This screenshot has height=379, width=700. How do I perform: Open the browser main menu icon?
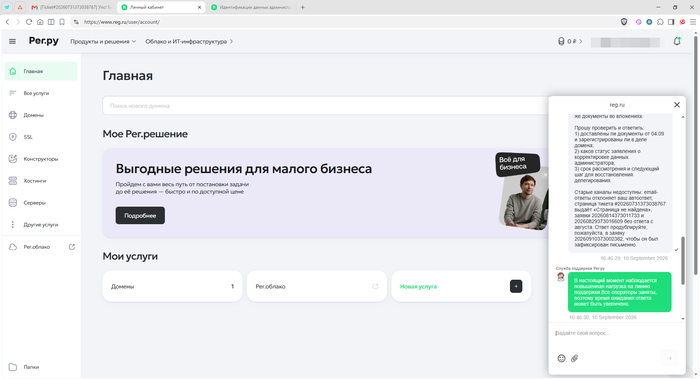pyautogui.click(x=693, y=22)
